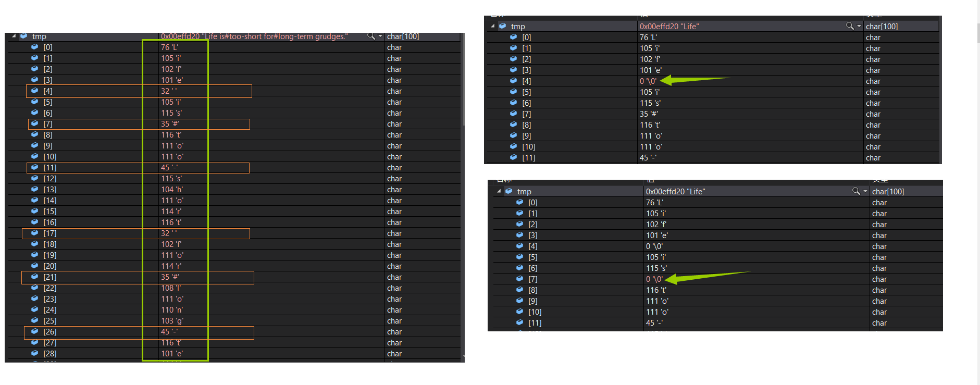Collapse the tmp node in the lower-right watch panel
Image resolution: width=980 pixels, height=385 pixels.
(499, 191)
